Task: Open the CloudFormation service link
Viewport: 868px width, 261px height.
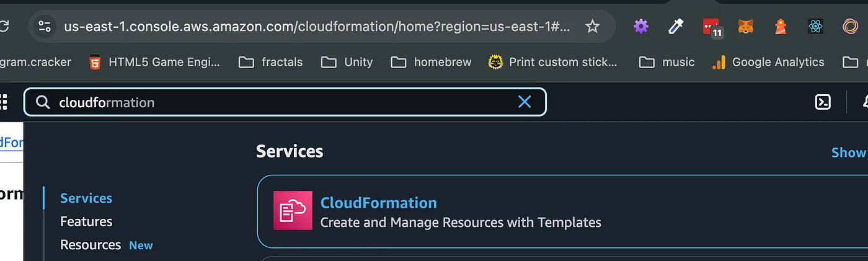Action: click(x=379, y=203)
